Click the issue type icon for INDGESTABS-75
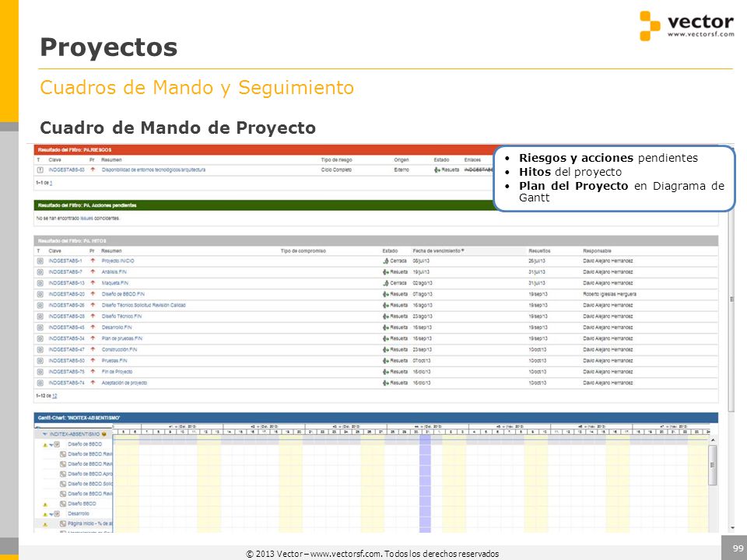Screen dimensions: 747x560 40,372
